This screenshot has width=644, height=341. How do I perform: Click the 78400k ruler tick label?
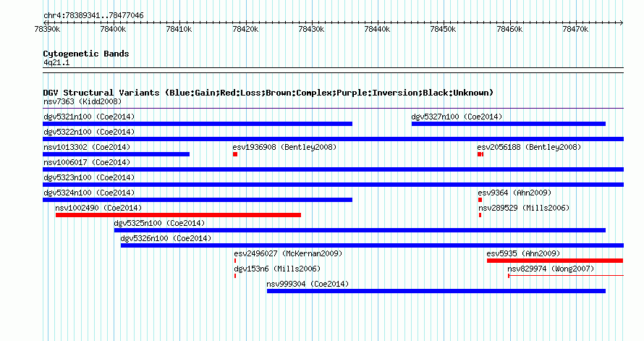[113, 30]
